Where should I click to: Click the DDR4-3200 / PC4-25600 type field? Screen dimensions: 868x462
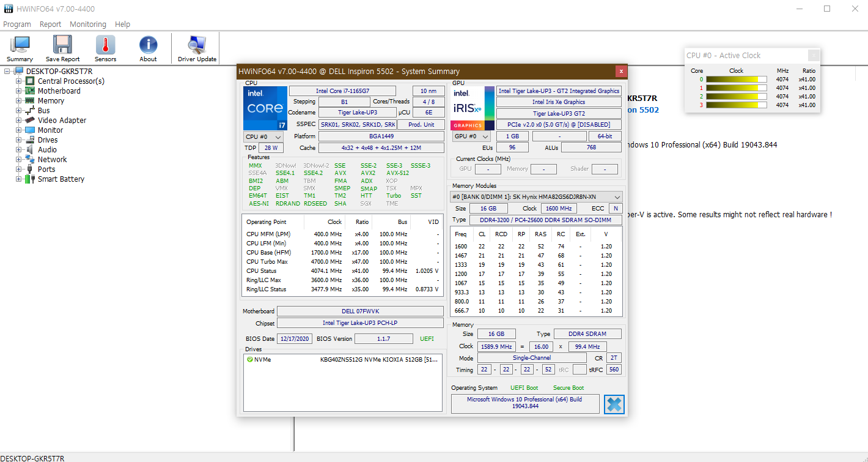click(545, 220)
